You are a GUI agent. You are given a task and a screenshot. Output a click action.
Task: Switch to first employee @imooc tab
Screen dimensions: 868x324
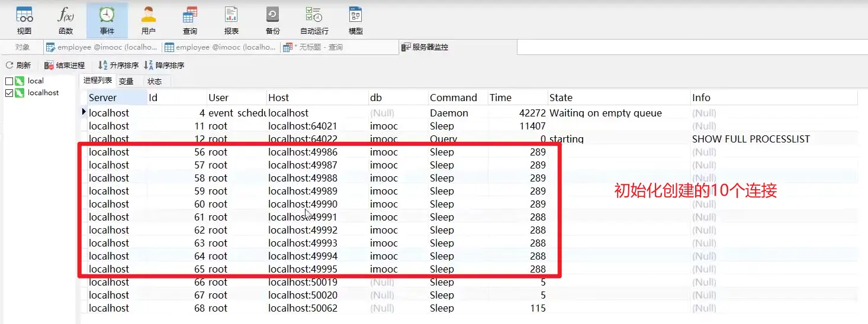[x=102, y=47]
